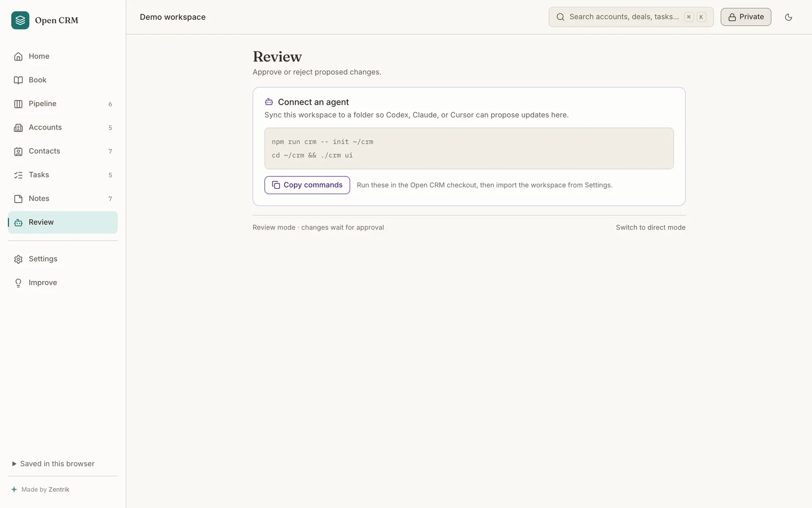Open the Settings label in sidebar
Screen dimensions: 812x508
point(43,259)
